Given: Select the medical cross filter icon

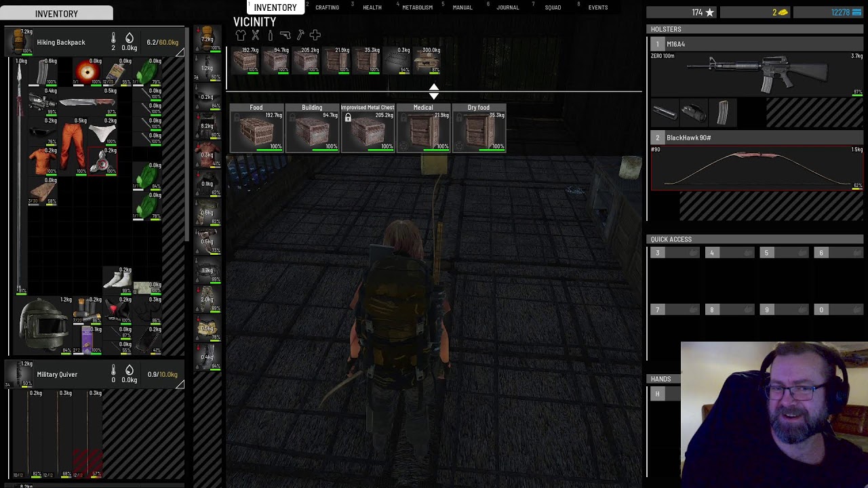Looking at the screenshot, I should 315,35.
